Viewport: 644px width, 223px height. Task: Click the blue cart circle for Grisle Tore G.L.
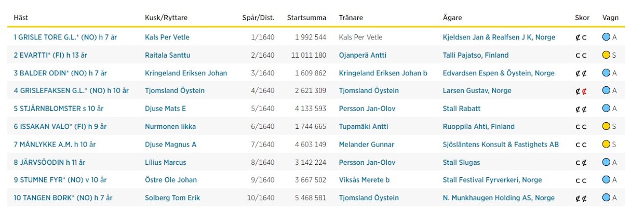point(606,37)
